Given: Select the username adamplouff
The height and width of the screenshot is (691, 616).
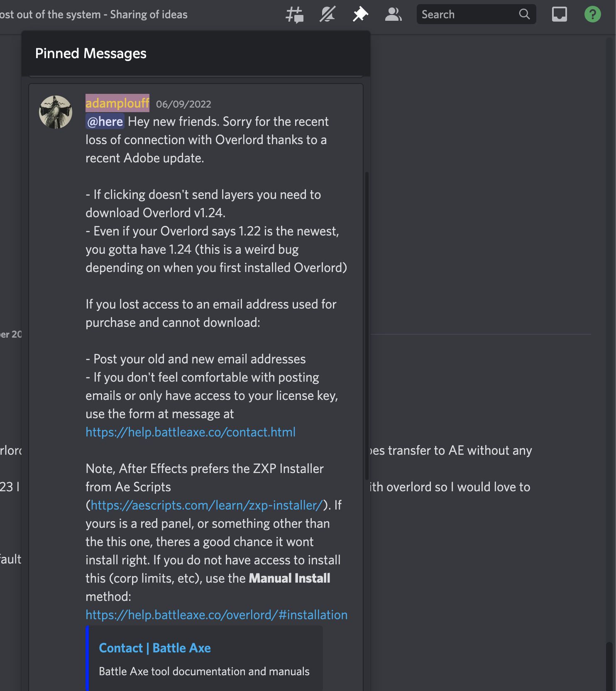Looking at the screenshot, I should tap(117, 103).
